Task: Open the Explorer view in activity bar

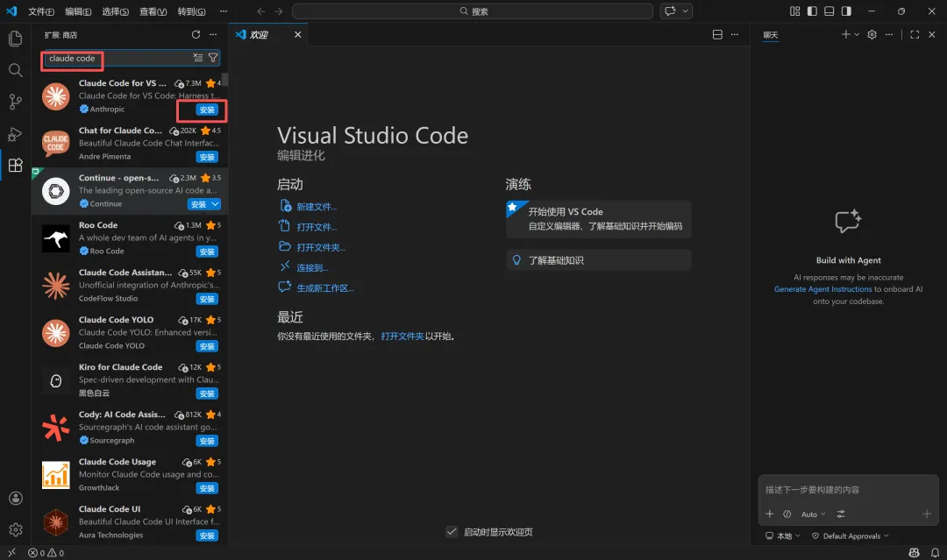Action: [x=16, y=39]
